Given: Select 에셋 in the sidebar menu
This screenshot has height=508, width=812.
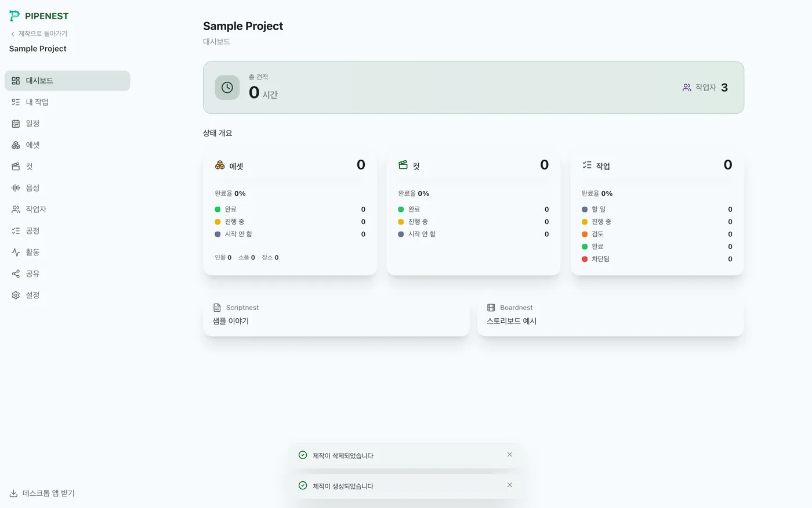Looking at the screenshot, I should [67, 145].
